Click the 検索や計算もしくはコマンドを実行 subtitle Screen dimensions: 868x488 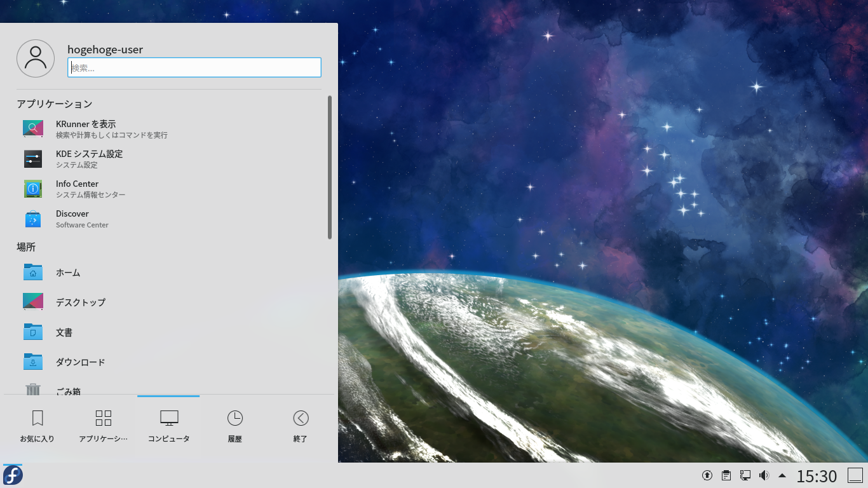coord(112,135)
